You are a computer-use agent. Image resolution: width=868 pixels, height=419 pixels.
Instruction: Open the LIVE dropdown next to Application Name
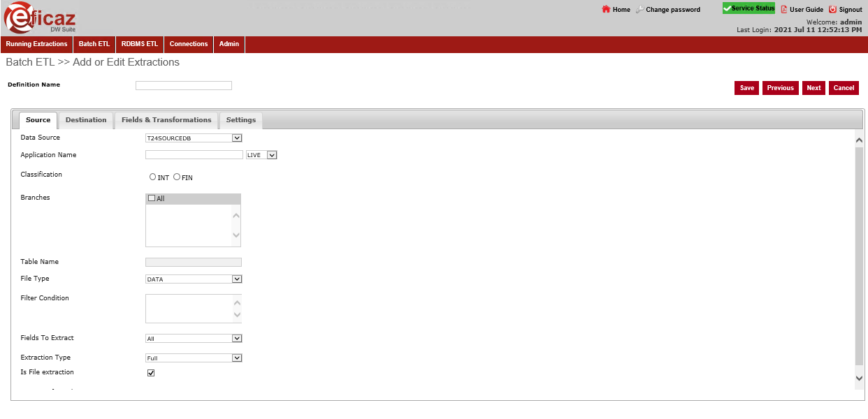(272, 154)
